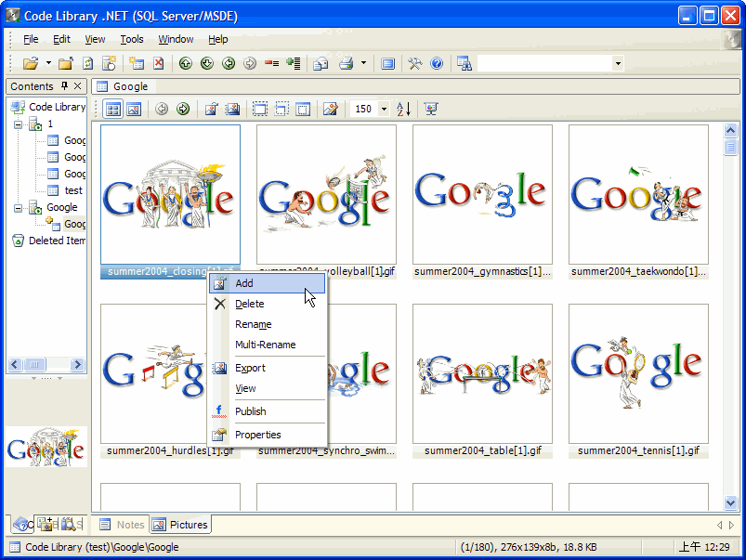Choose Delete from the context menu

268,304
